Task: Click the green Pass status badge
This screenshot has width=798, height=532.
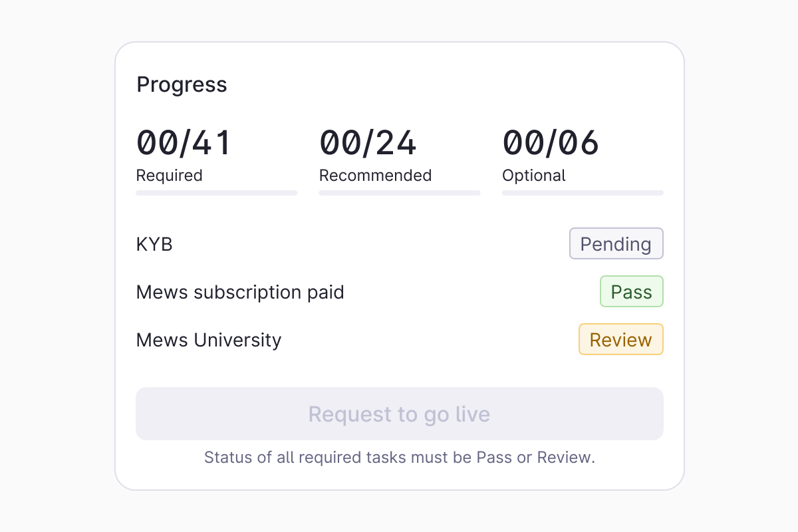Action: (x=631, y=292)
